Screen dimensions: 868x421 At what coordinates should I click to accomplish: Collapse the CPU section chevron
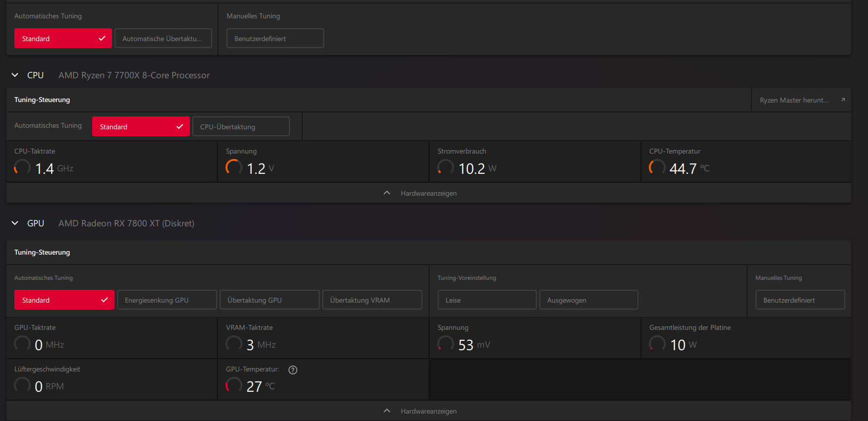[x=15, y=75]
